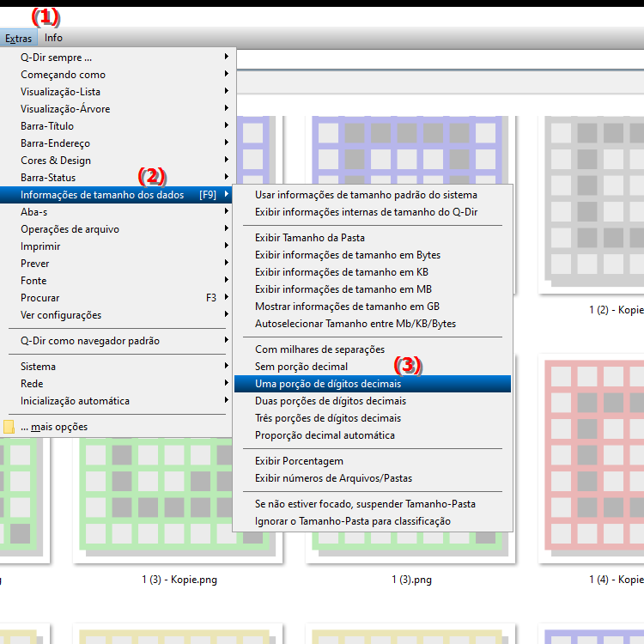The image size is (644, 644).
Task: Select Três porções de dígitos decimais
Action: [373, 418]
